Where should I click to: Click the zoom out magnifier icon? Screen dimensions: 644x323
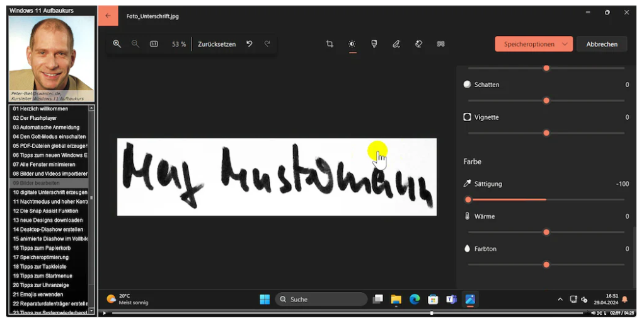click(135, 44)
